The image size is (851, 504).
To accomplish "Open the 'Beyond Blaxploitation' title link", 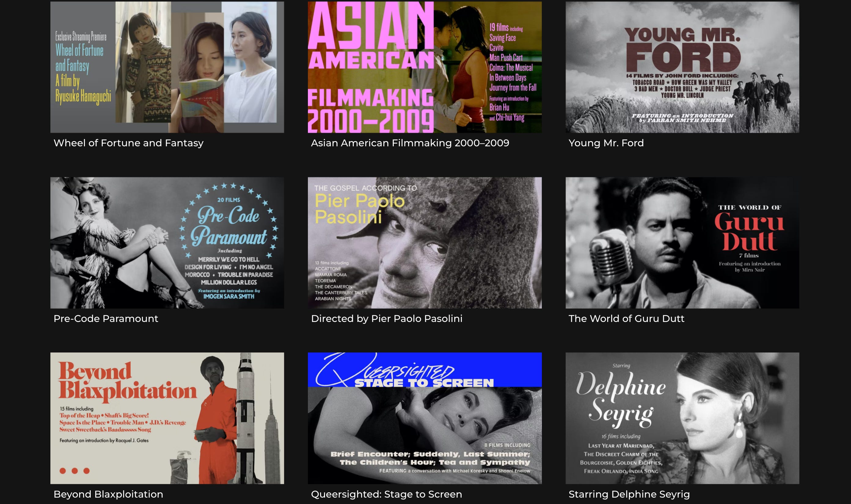I will point(108,494).
